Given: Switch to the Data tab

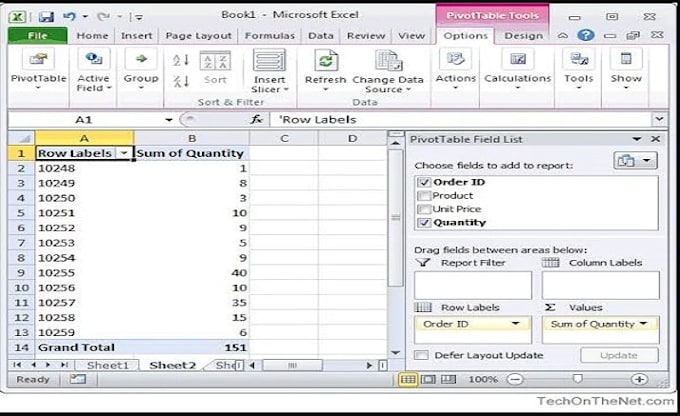Looking at the screenshot, I should point(321,36).
